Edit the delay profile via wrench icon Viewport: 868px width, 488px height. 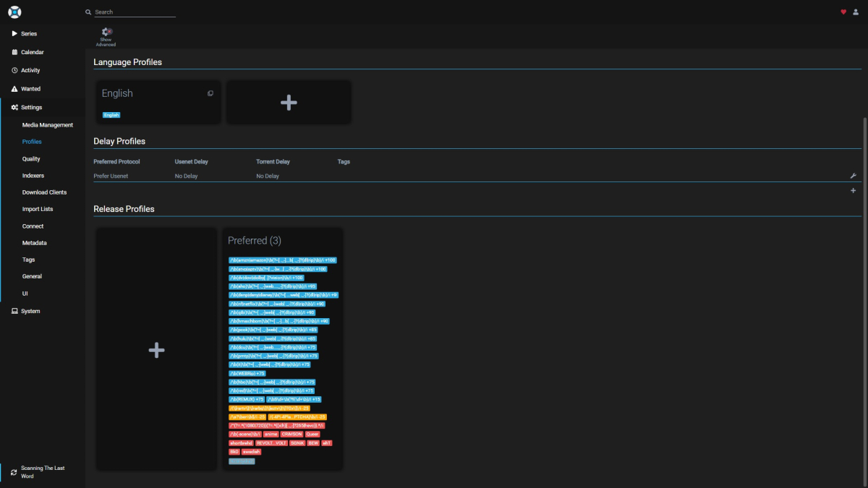click(x=854, y=175)
